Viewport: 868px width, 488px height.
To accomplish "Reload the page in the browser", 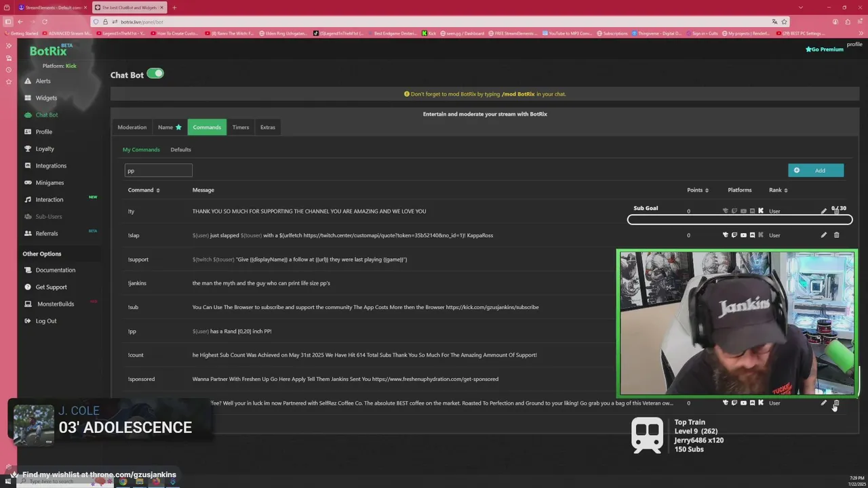I will point(45,22).
